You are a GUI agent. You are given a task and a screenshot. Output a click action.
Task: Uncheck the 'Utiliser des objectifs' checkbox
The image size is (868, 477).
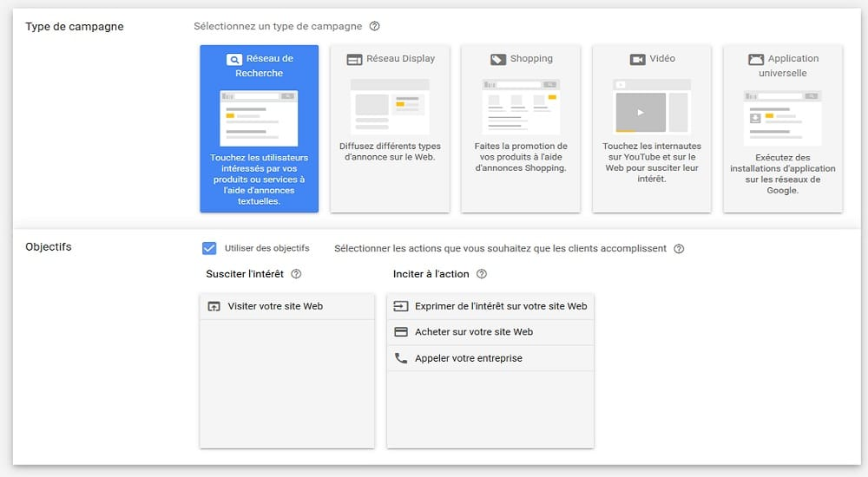[209, 248]
